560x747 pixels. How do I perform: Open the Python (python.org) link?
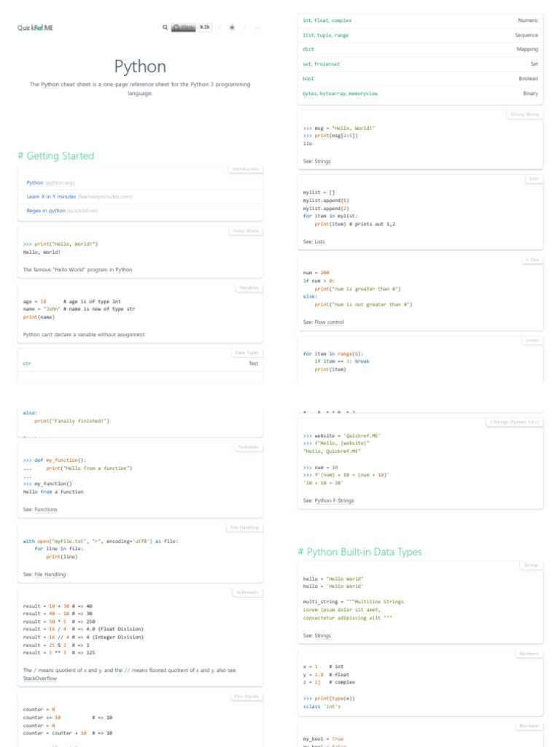[x=35, y=182]
